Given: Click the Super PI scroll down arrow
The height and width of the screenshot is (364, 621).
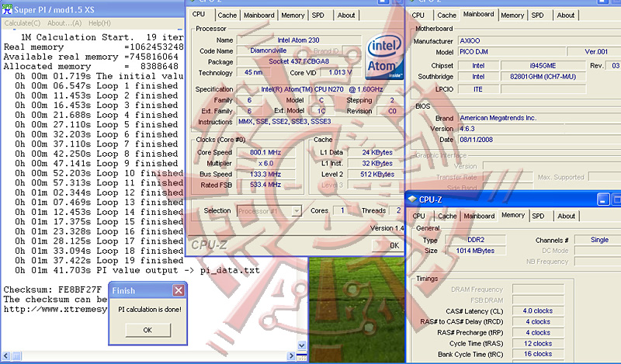Looking at the screenshot, I should [x=301, y=345].
